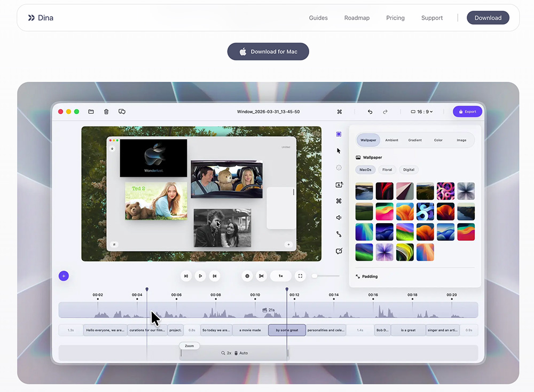Click the plus icon in preview corner

pyautogui.click(x=288, y=245)
